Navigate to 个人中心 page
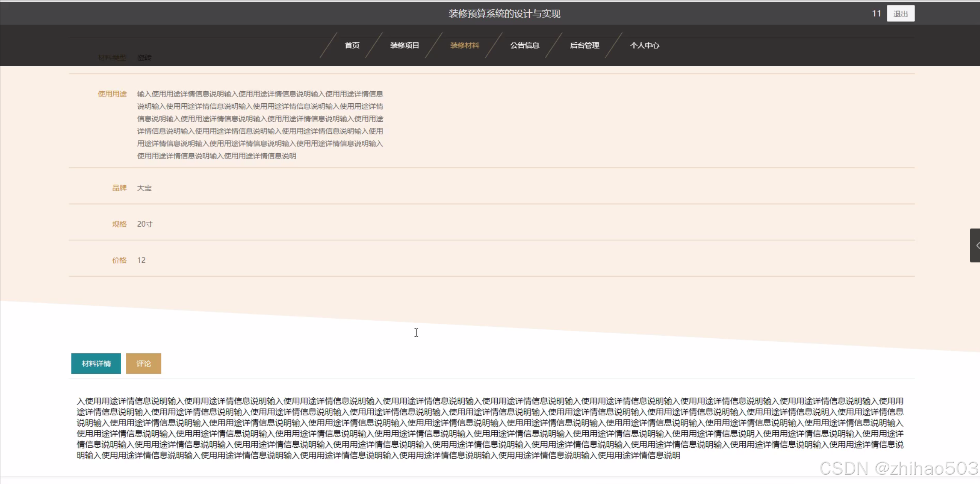This screenshot has width=980, height=484. pos(644,45)
